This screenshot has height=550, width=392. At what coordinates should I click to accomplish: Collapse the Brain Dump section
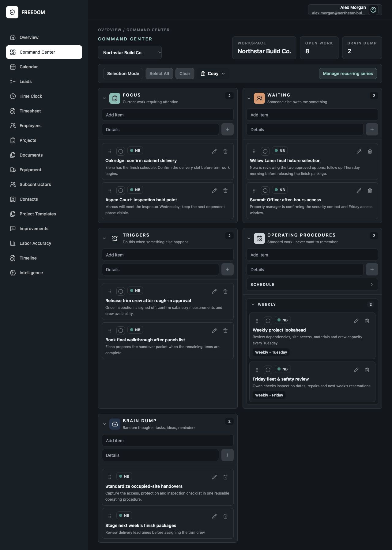point(104,424)
